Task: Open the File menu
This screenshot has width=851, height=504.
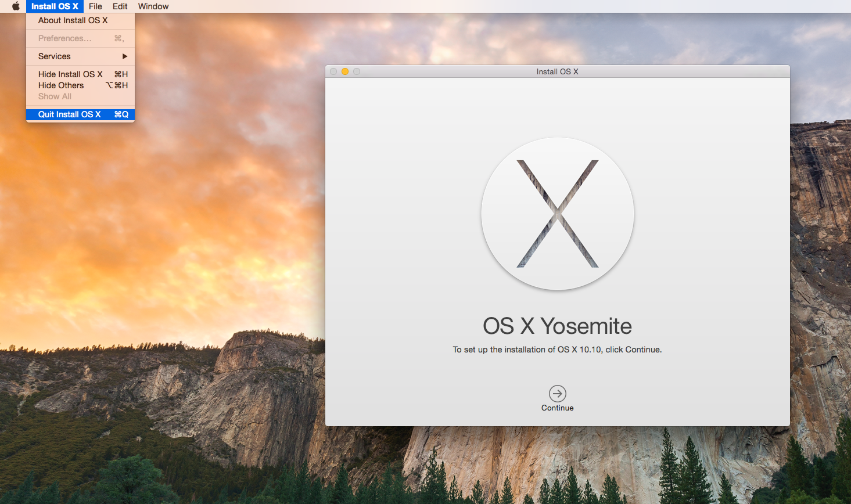Action: [95, 6]
